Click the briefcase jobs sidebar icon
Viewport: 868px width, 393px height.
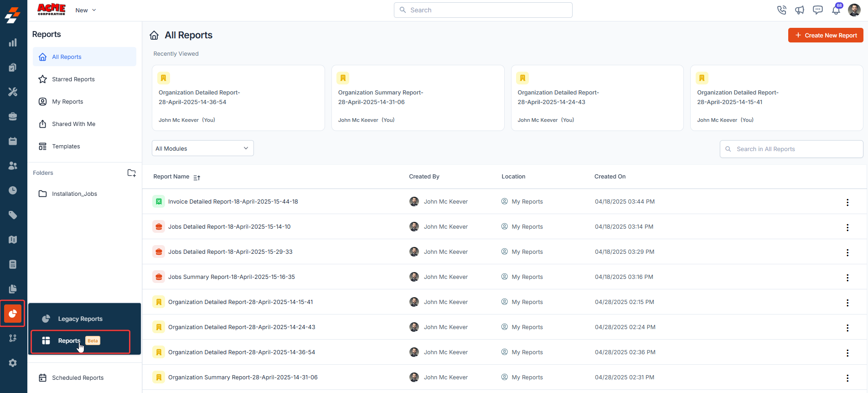[x=13, y=116]
